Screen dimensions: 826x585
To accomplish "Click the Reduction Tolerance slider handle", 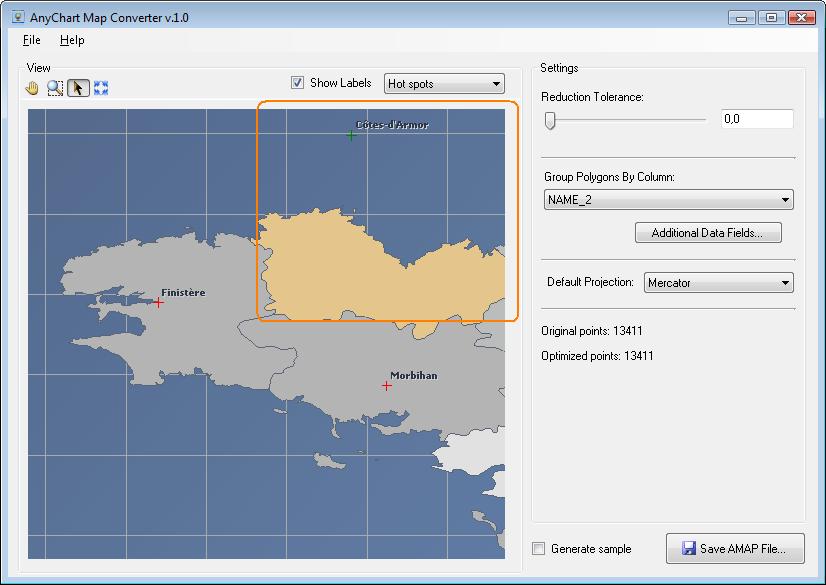I will (x=549, y=120).
